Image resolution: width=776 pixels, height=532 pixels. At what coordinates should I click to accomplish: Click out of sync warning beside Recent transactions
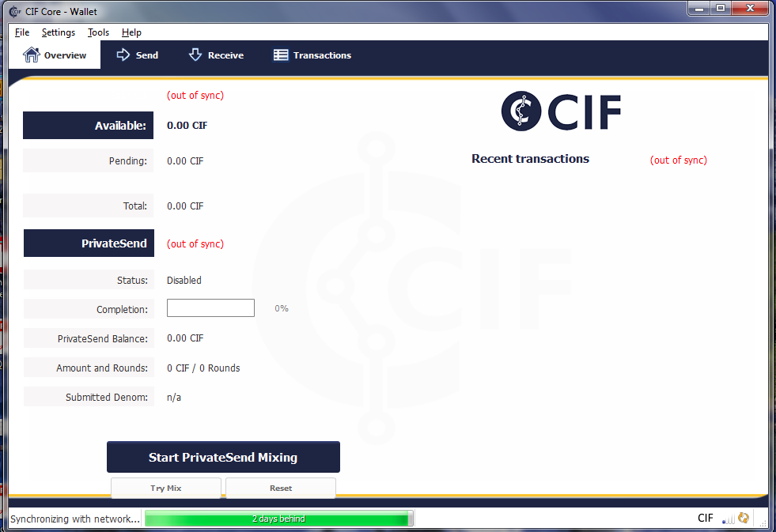(x=679, y=160)
